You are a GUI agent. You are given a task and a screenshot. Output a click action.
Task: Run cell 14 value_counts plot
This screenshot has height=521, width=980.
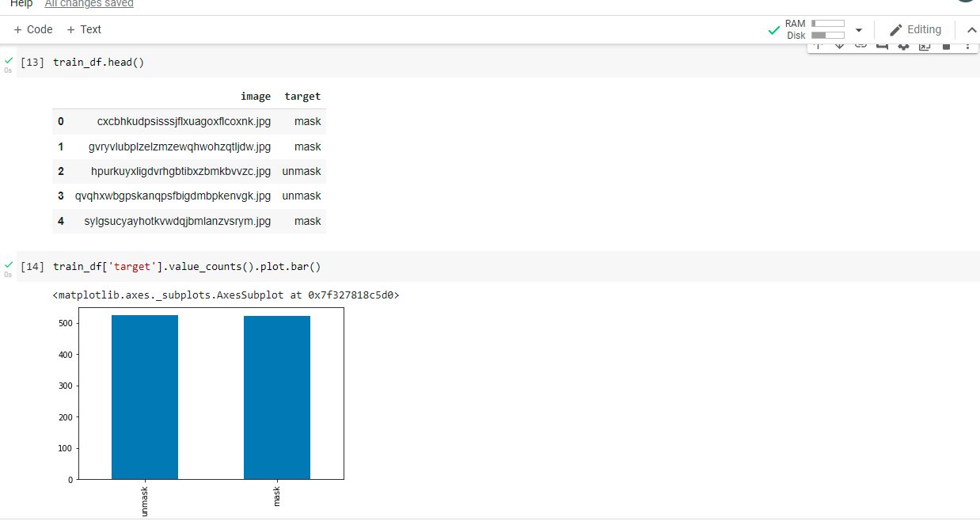pyautogui.click(x=32, y=267)
